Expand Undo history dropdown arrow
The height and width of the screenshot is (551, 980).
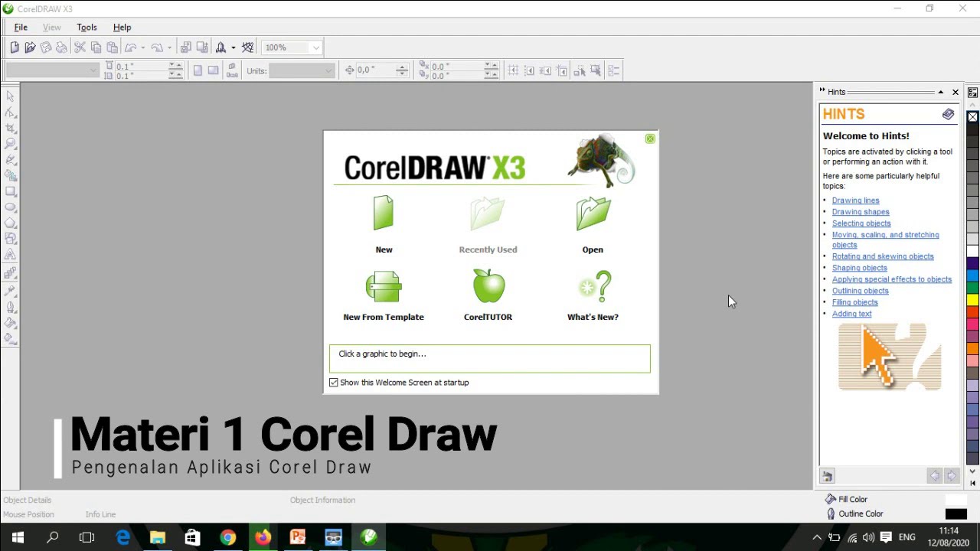tap(142, 47)
